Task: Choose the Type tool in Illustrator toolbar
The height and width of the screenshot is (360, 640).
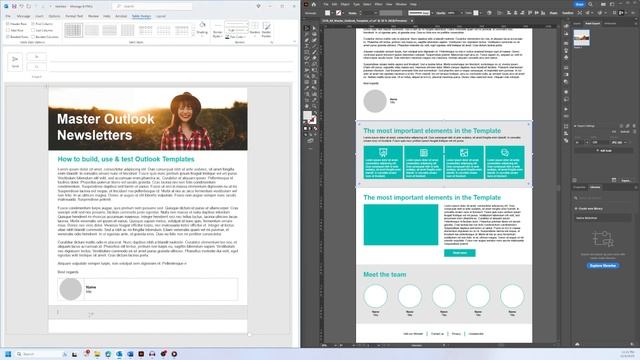Action: click(x=307, y=46)
